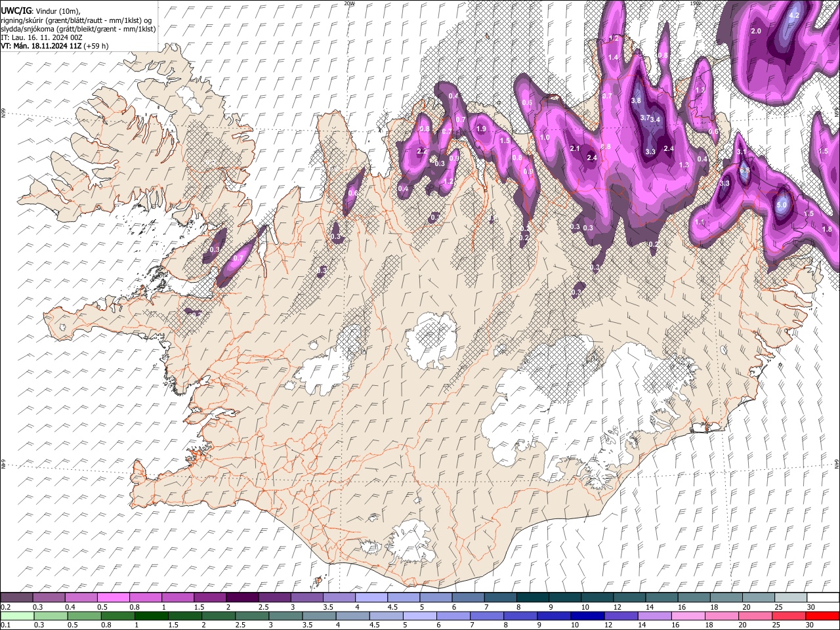The image size is (840, 630).
Task: Click the 3.4 snowfall value label
Action: point(655,119)
